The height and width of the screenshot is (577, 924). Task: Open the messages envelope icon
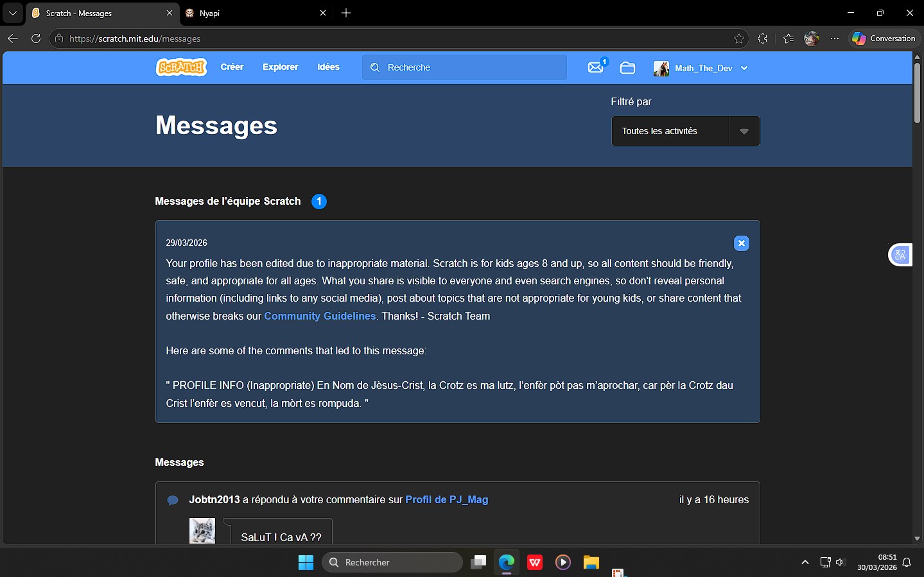[596, 67]
